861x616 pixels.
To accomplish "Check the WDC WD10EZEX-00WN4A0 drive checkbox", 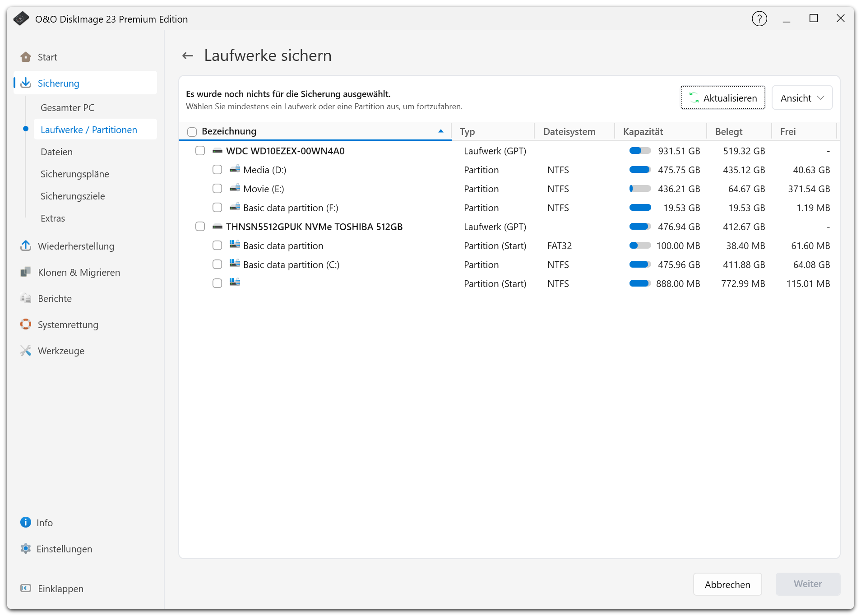I will coord(200,151).
